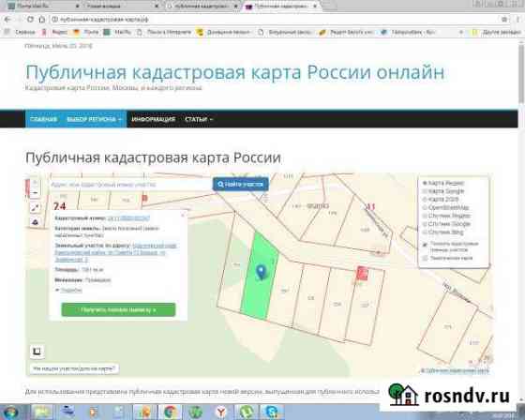Zoom in on the cadastral map
Viewport: 525px width, 420px height.
tap(36, 183)
